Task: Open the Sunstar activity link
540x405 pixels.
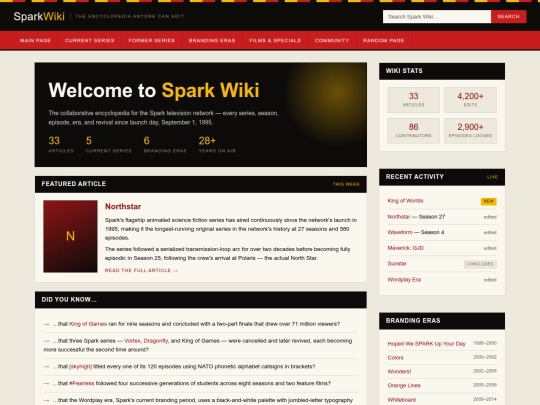Action: point(397,263)
